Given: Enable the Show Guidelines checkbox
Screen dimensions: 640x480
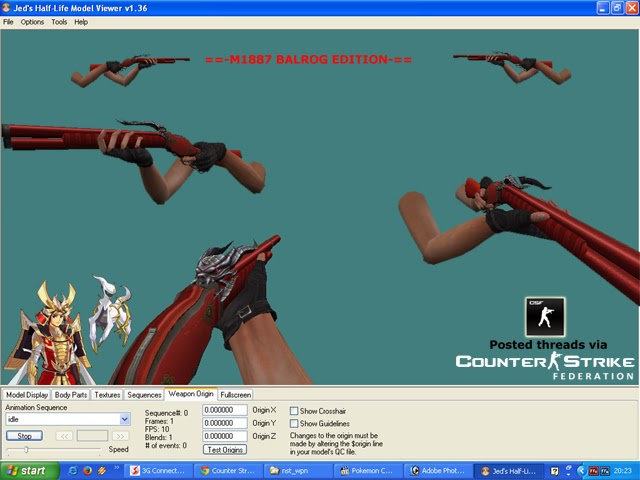Looking at the screenshot, I should pos(294,423).
